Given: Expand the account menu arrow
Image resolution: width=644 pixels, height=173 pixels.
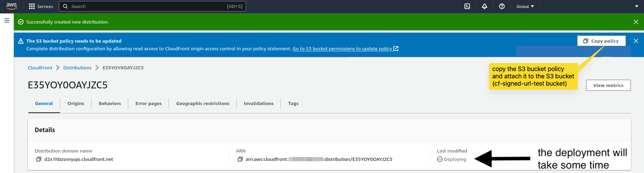Looking at the screenshot, I should click(636, 6).
